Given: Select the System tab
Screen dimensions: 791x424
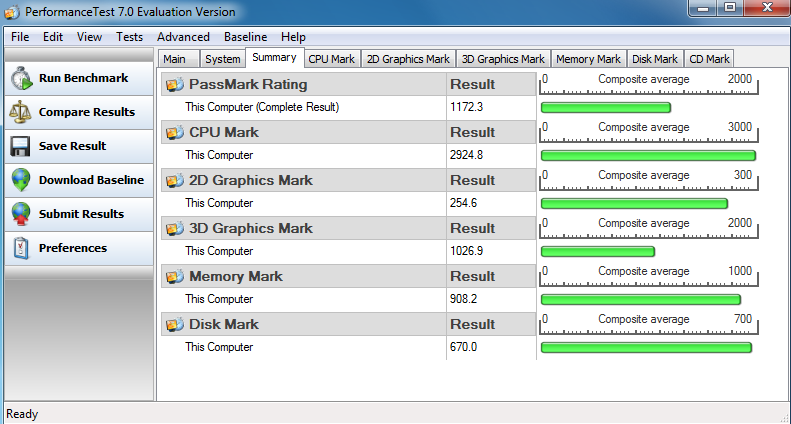Looking at the screenshot, I should [x=222, y=59].
